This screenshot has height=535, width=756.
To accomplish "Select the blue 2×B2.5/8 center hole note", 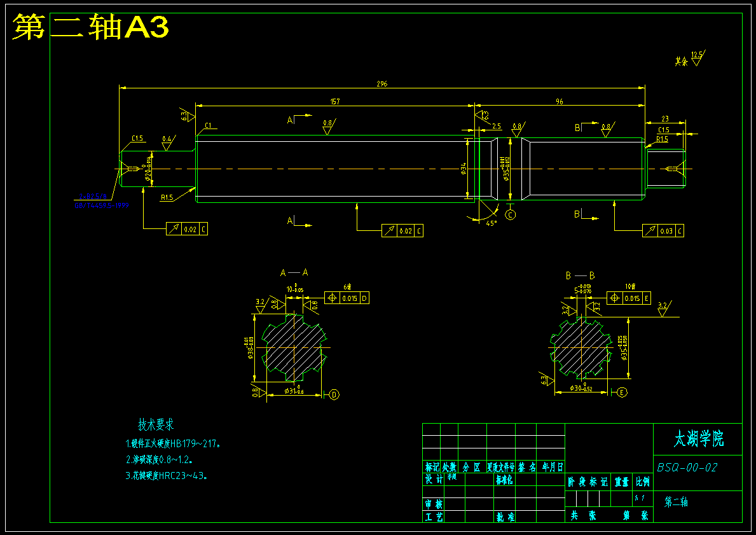I will pos(93,197).
